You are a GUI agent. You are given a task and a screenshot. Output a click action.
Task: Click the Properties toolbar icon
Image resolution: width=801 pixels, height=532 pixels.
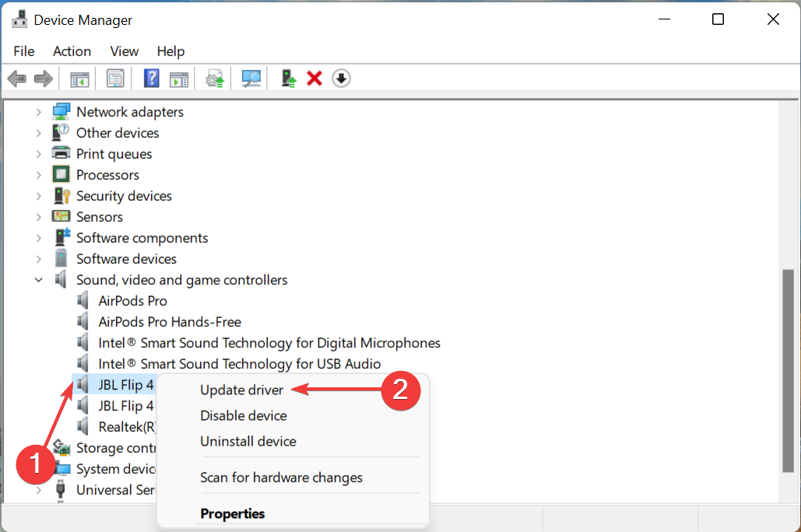point(115,79)
